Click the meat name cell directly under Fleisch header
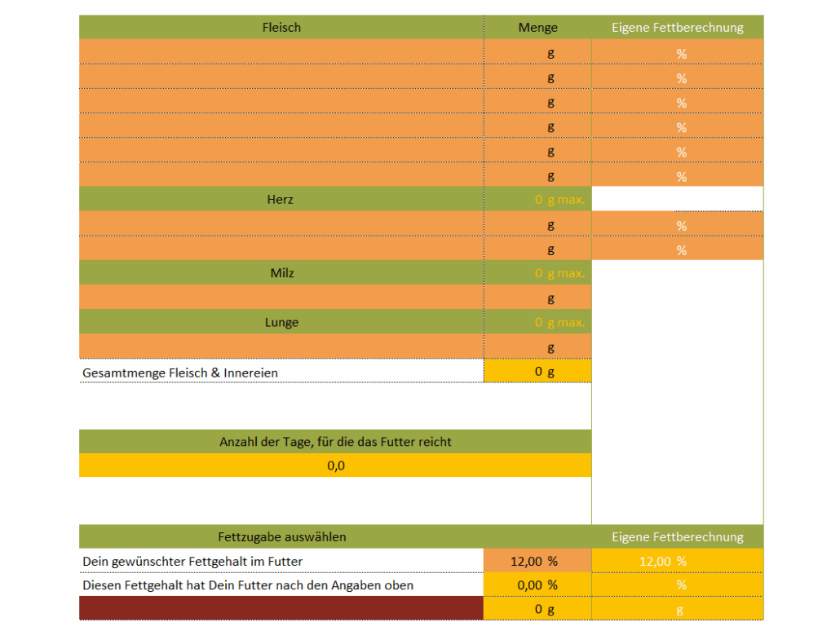This screenshot has width=840, height=622. coord(281,52)
